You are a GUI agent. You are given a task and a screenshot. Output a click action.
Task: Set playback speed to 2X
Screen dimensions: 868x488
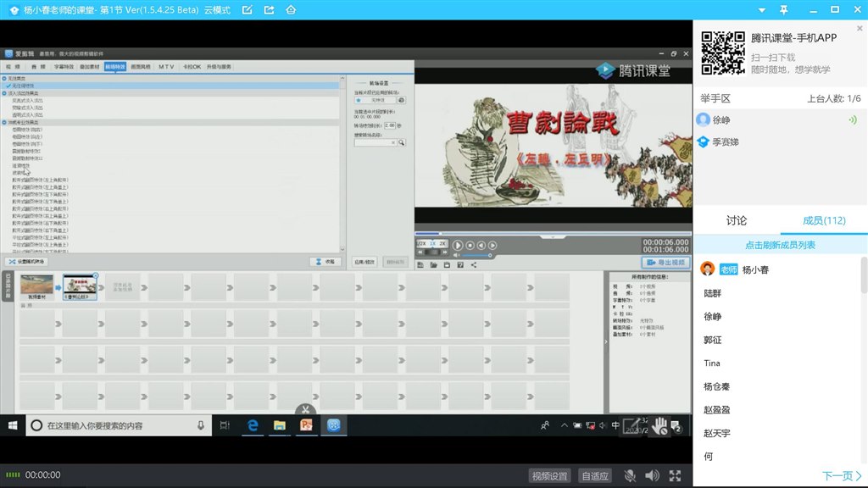pos(442,243)
